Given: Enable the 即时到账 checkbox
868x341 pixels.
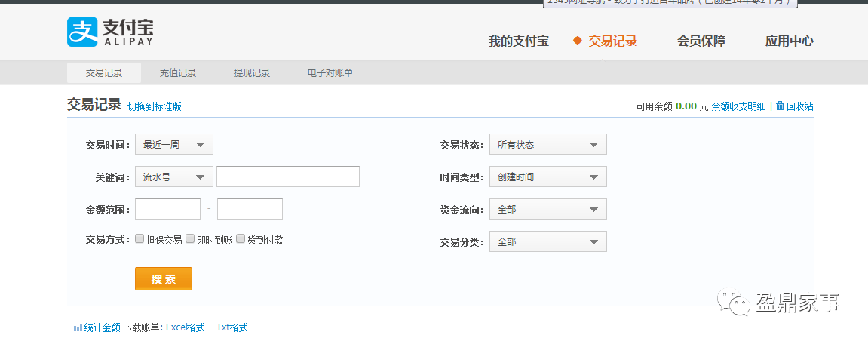Looking at the screenshot, I should click(x=190, y=239).
